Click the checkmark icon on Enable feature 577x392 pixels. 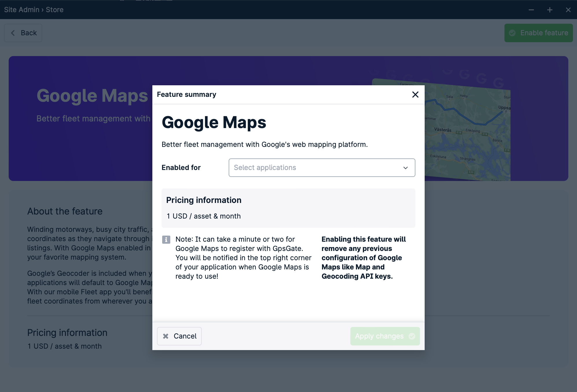coord(512,33)
